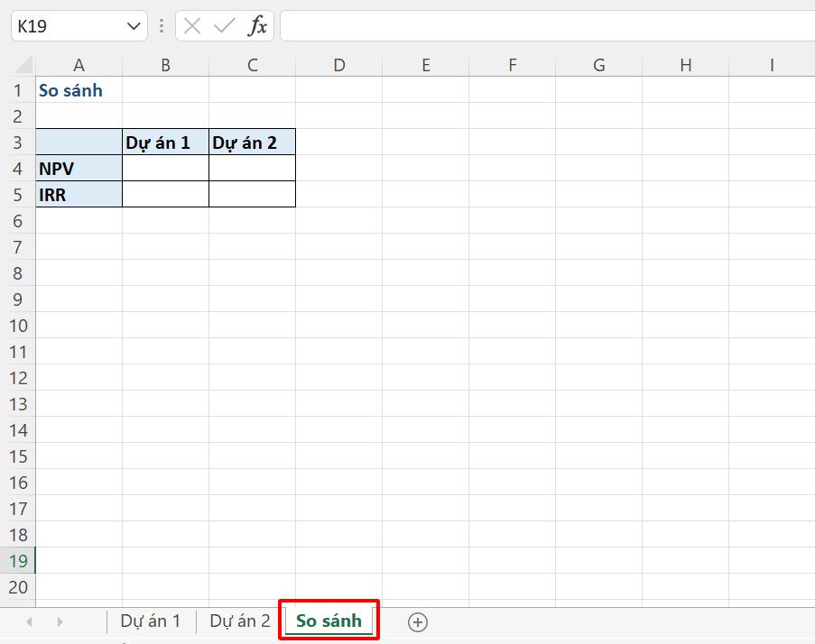The height and width of the screenshot is (644, 815).
Task: Select empty NPV cell under Dự án 2
Action: click(x=252, y=169)
